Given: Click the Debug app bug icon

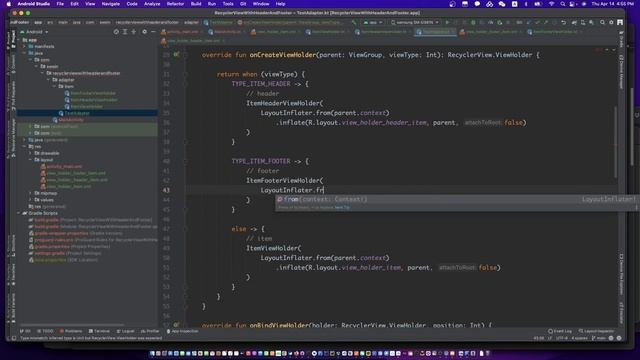Looking at the screenshot, I should coord(473,22).
